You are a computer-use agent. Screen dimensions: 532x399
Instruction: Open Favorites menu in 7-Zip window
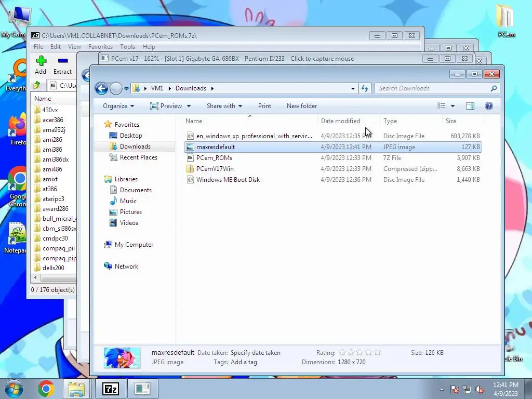[x=100, y=47]
